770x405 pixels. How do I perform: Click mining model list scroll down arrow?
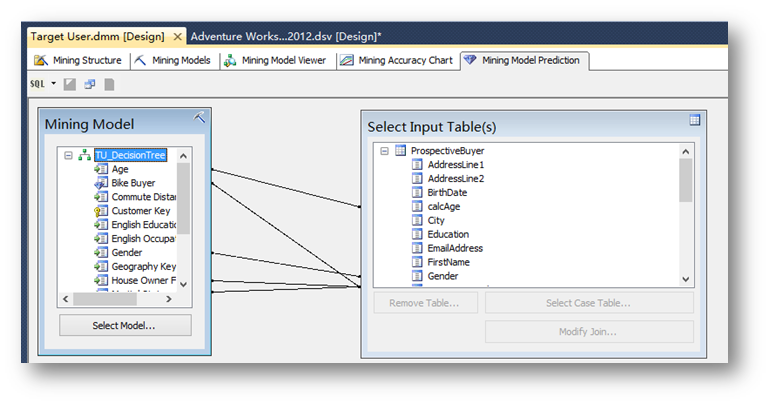(x=183, y=284)
